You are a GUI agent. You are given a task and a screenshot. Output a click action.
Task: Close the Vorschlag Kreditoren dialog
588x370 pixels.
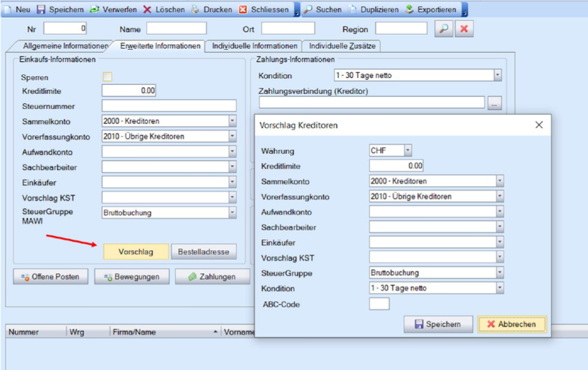[x=539, y=125]
